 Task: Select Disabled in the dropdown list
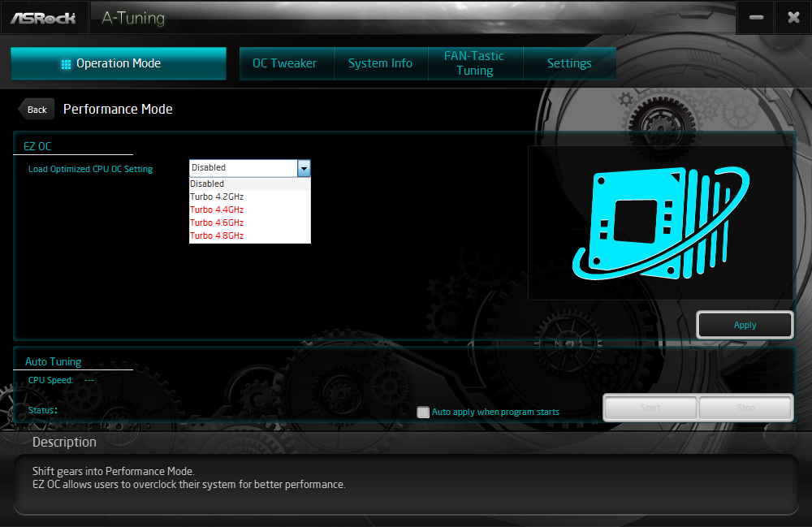point(250,184)
